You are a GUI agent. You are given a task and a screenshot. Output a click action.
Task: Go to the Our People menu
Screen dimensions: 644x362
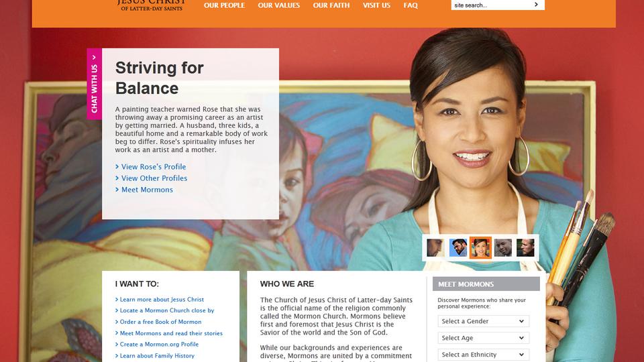coord(224,5)
